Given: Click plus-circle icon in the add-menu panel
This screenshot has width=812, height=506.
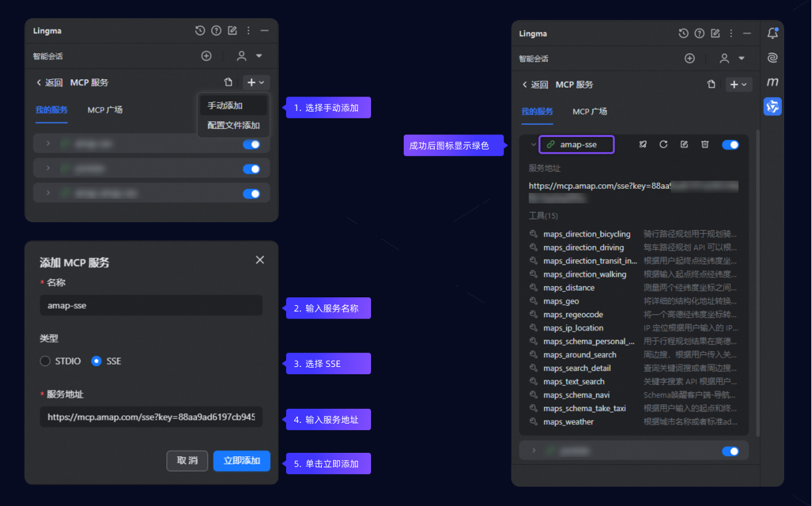Looking at the screenshot, I should point(206,56).
